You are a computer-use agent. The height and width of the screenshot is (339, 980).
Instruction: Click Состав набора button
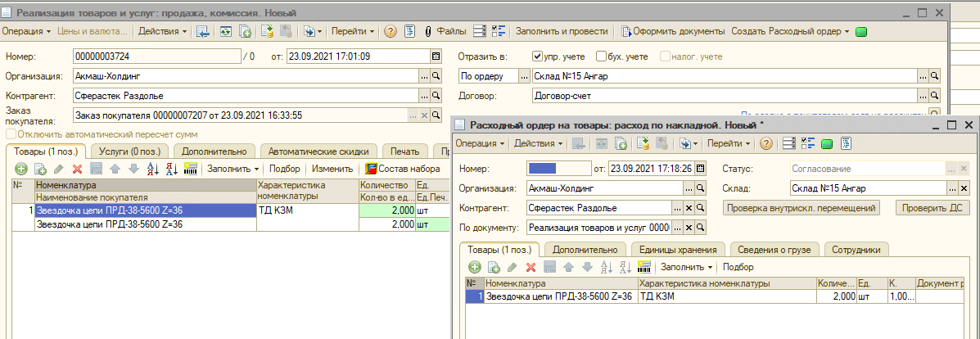pos(403,169)
